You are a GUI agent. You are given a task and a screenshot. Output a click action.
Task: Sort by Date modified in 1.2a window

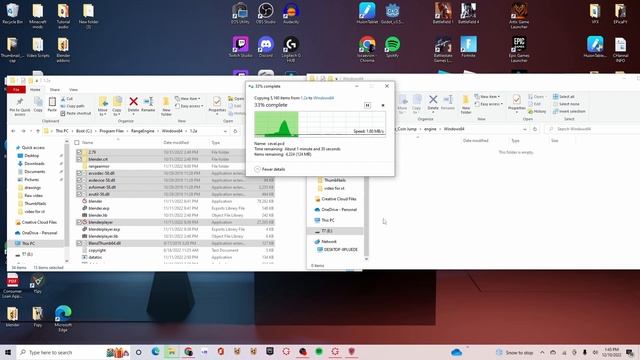[x=176, y=142]
